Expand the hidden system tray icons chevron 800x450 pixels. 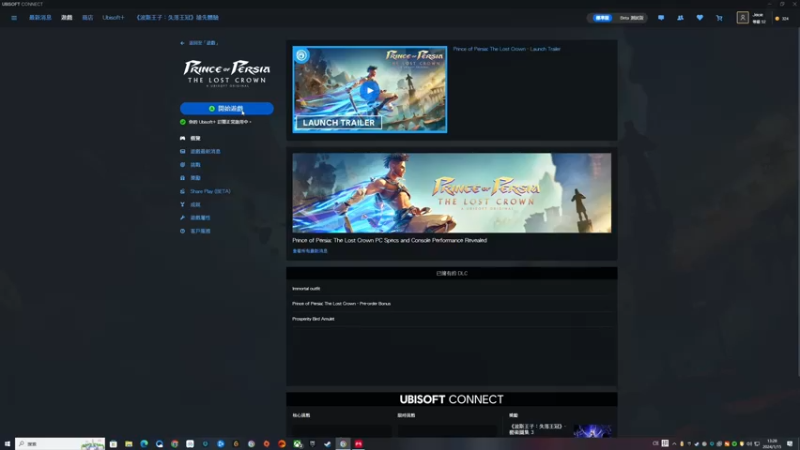point(674,444)
